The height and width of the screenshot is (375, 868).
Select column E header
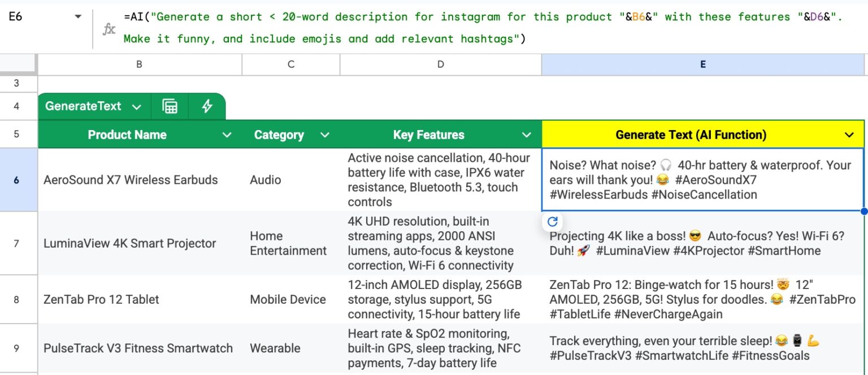tap(702, 64)
